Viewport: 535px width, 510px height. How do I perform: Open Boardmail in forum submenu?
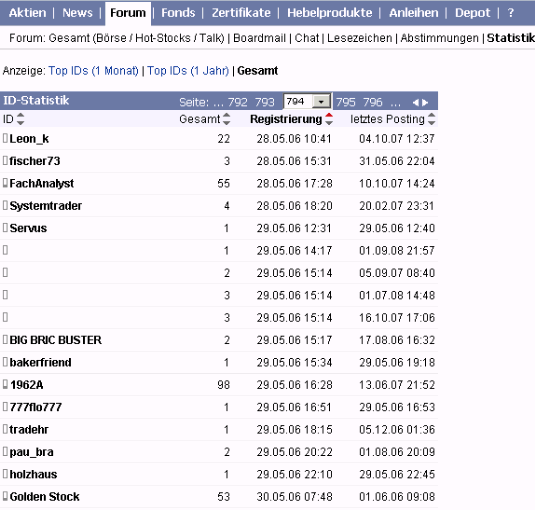(x=259, y=38)
